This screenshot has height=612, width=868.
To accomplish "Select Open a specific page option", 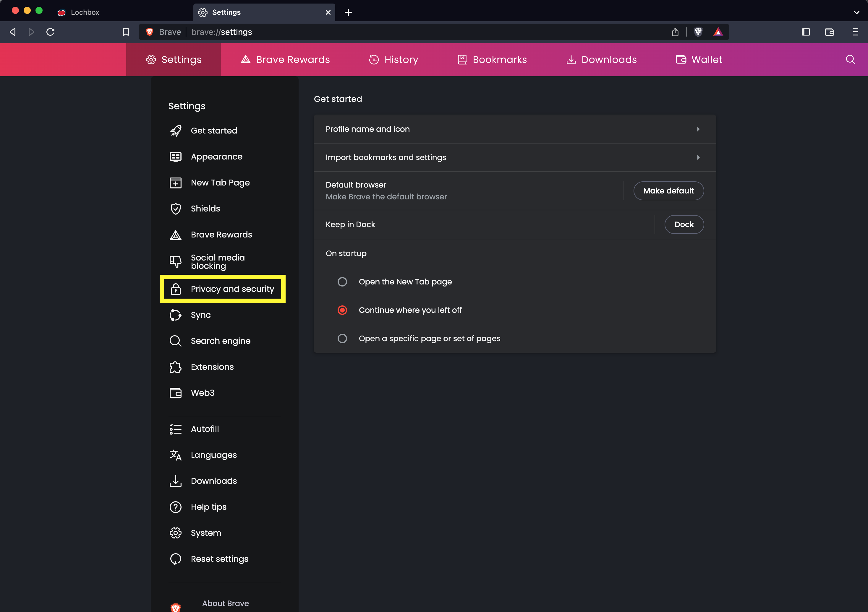I will (x=342, y=338).
